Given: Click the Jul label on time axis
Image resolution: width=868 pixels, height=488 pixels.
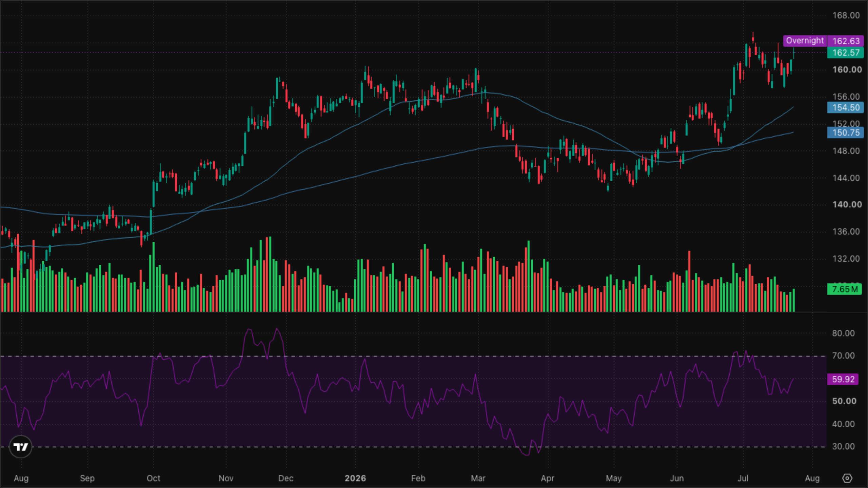Looking at the screenshot, I should (x=743, y=478).
